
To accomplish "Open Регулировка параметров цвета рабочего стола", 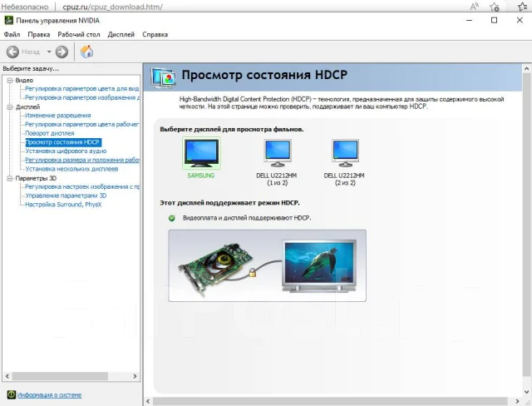I will click(x=82, y=124).
